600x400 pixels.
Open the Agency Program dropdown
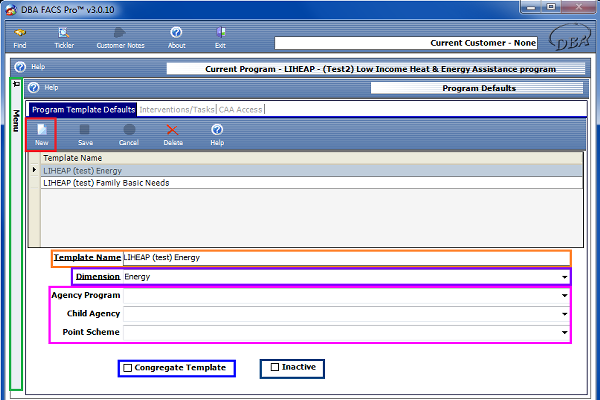564,296
